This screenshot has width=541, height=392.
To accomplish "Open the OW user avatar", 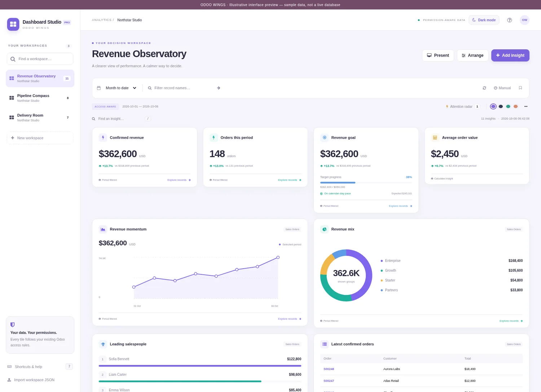I will (x=524, y=20).
